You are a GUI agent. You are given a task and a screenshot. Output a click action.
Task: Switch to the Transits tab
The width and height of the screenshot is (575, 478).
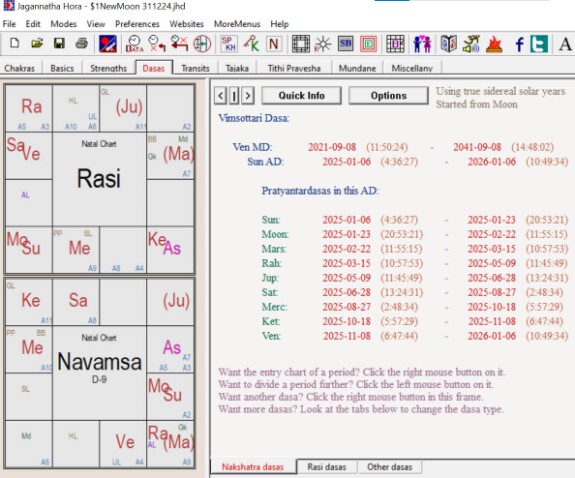tap(195, 68)
